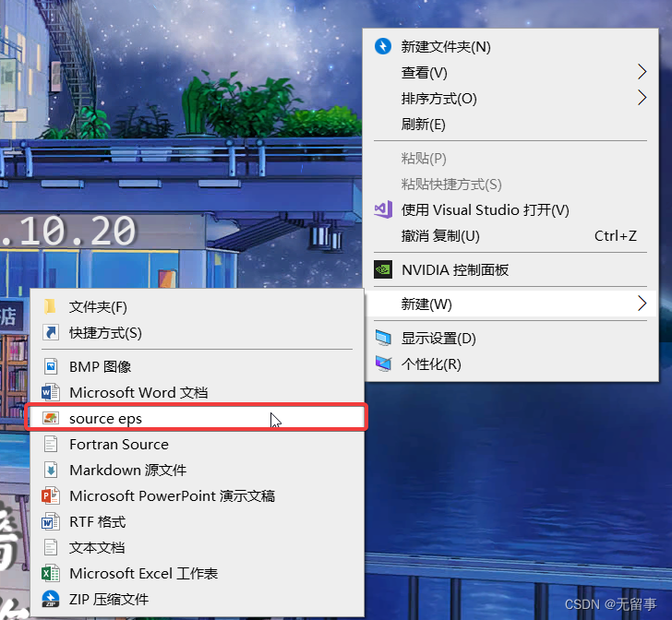Click the Visual Studio icon
This screenshot has width=672, height=620.
(x=383, y=209)
